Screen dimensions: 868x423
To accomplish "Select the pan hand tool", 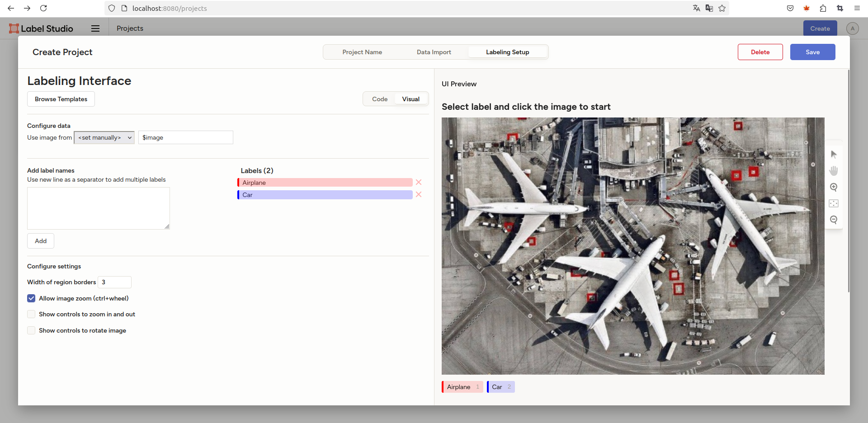I will coord(834,171).
